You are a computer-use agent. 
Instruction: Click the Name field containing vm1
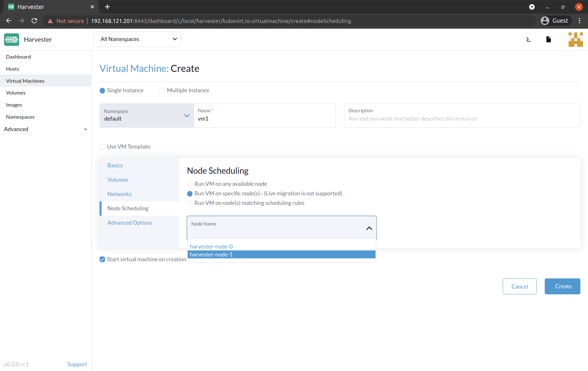(265, 115)
